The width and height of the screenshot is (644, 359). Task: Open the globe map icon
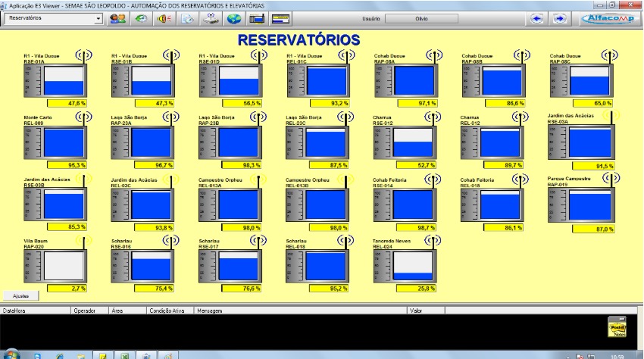click(236, 18)
